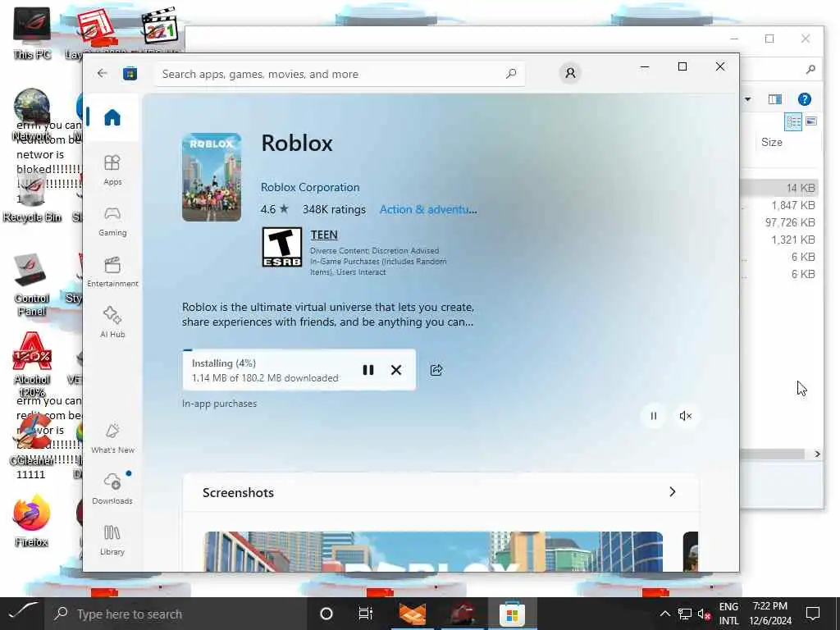This screenshot has height=630, width=840.
Task: Click the muted volume tray icon
Action: (x=704, y=614)
